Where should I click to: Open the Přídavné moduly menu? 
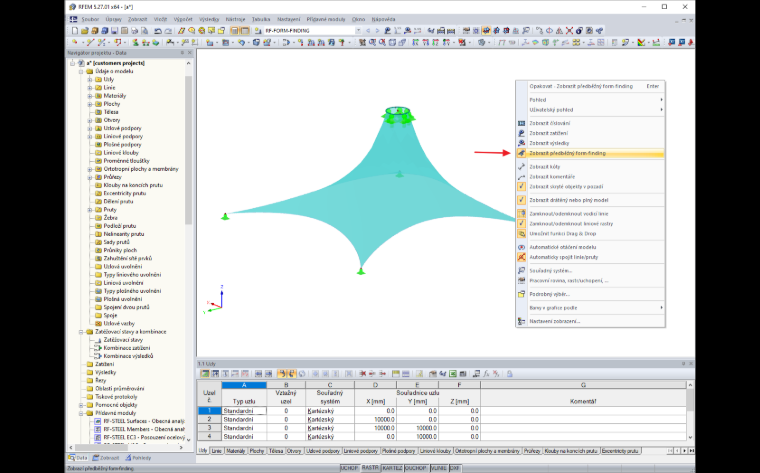click(326, 19)
